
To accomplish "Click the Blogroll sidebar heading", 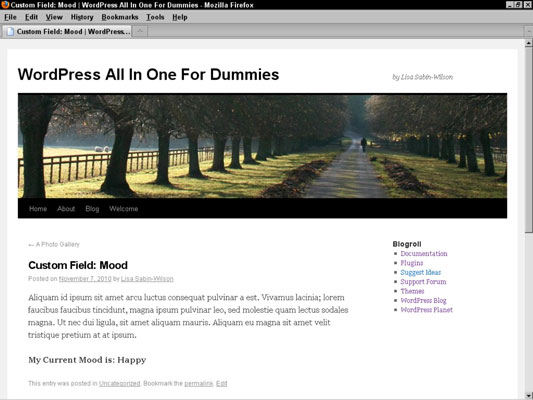I will click(x=407, y=244).
